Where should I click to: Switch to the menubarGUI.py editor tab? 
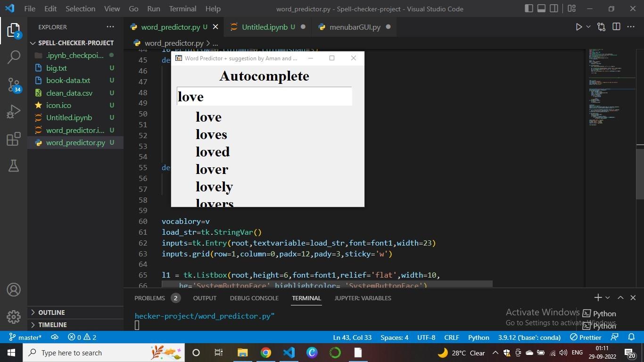(355, 27)
